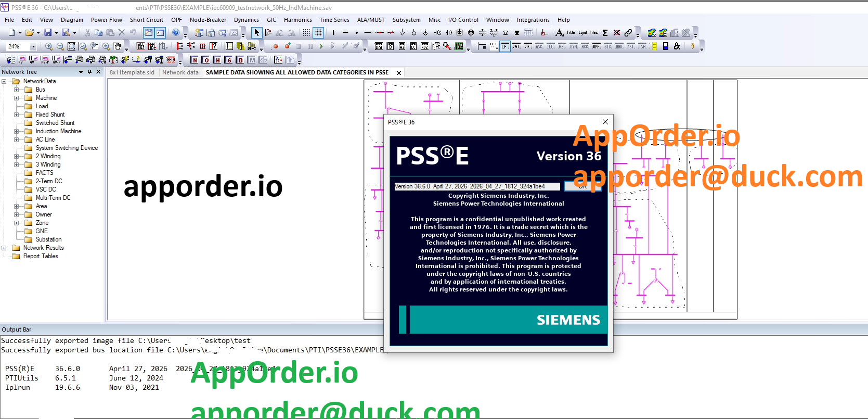Viewport: 868px width, 419px height.
Task: Toggle the LF results display button
Action: pos(505,46)
